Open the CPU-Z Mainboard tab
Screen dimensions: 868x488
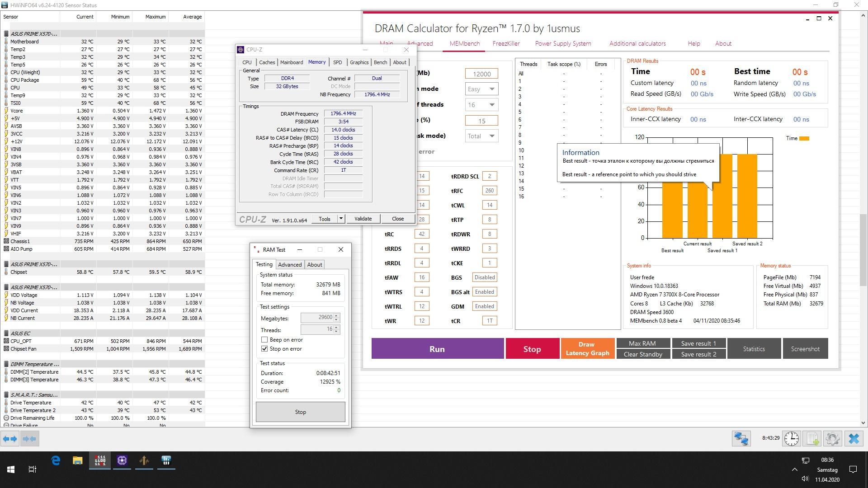[292, 62]
